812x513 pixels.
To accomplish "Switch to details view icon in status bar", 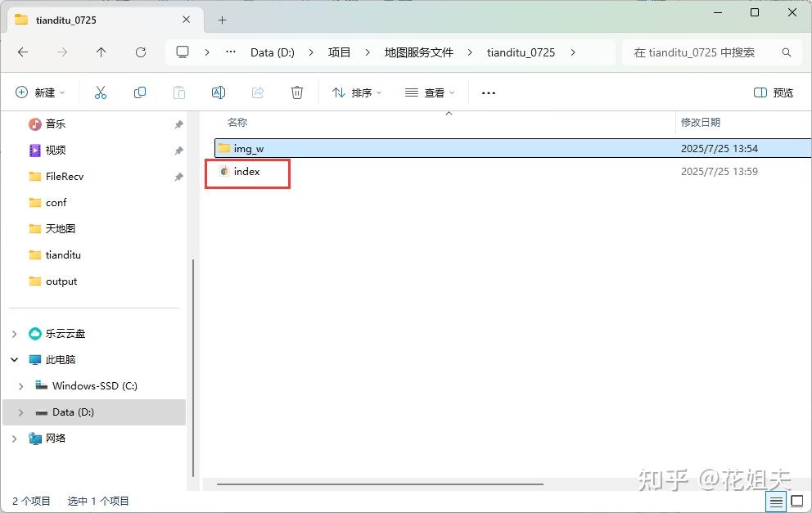I will click(x=776, y=502).
